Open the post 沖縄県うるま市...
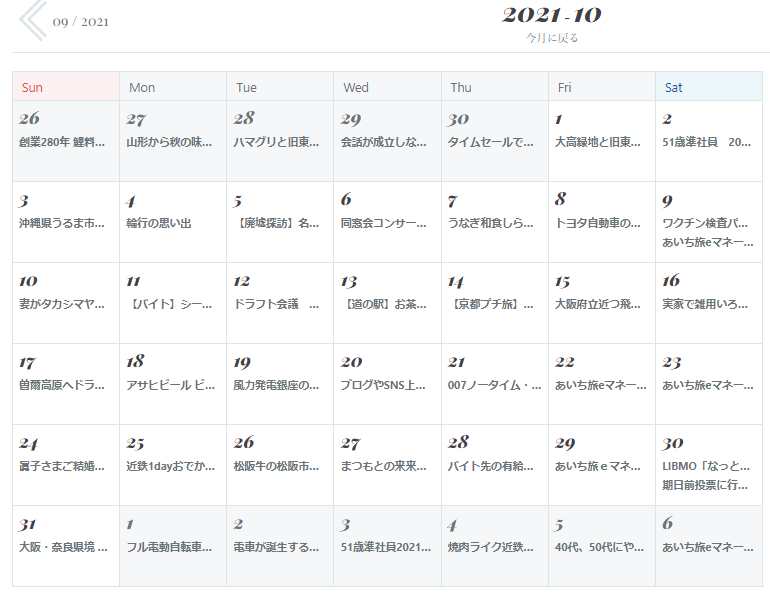770x593 pixels. point(62,223)
